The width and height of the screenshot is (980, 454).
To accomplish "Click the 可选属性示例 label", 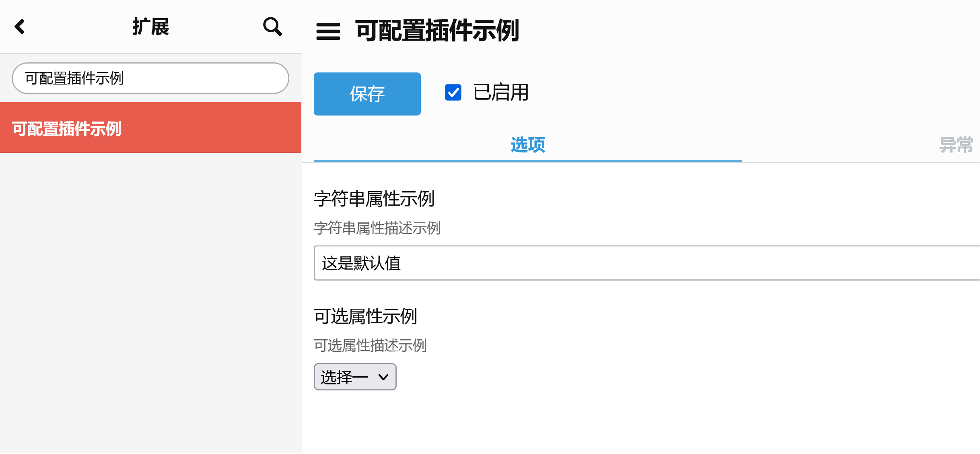I will (365, 316).
